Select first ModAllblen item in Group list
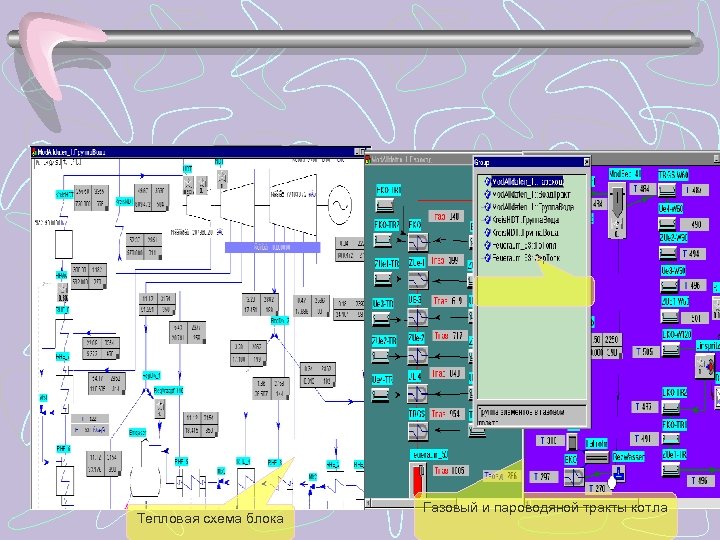The height and width of the screenshot is (540, 720). click(527, 181)
